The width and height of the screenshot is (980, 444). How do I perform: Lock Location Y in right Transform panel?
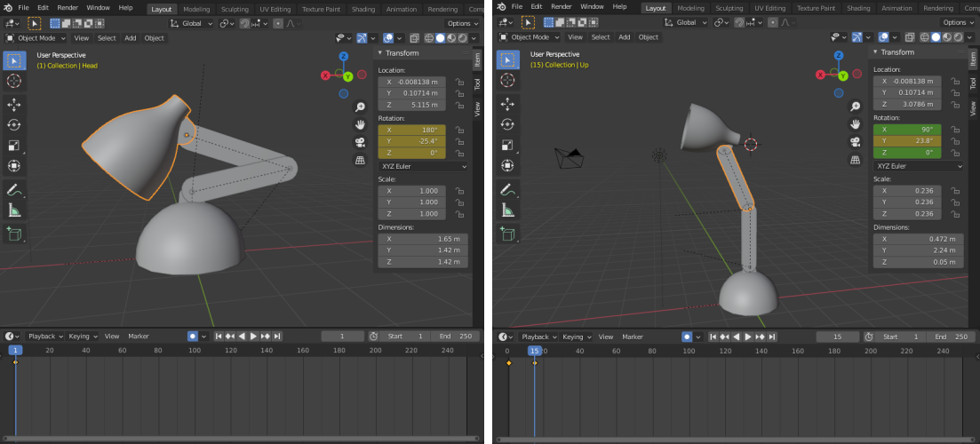tap(954, 92)
